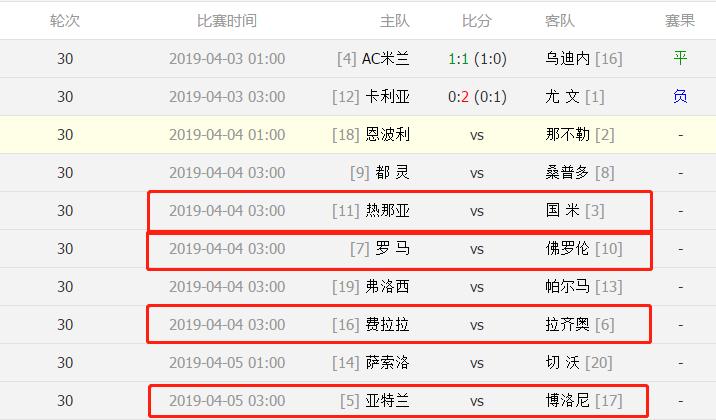The width and height of the screenshot is (716, 420).
Task: Select the 佛罗伦 away team
Action: click(x=568, y=249)
